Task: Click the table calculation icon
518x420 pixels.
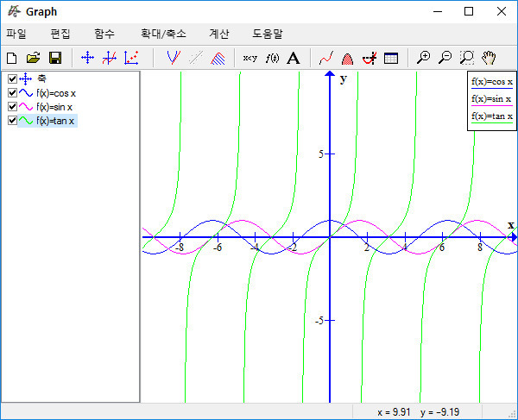Action: coord(391,58)
